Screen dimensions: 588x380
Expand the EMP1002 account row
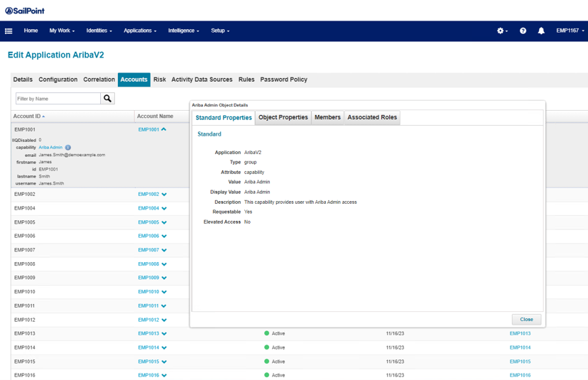164,195
